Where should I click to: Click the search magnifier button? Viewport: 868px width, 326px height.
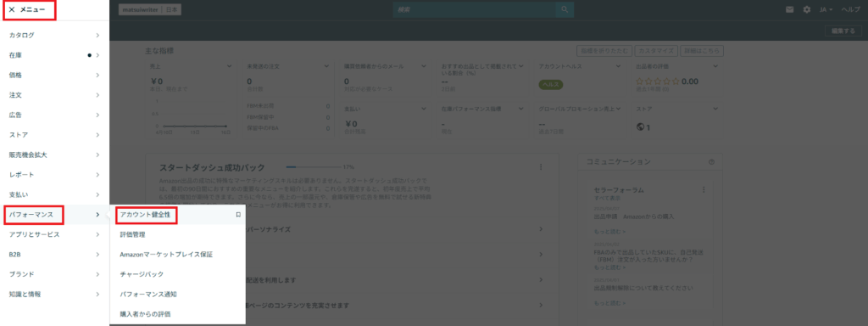565,10
